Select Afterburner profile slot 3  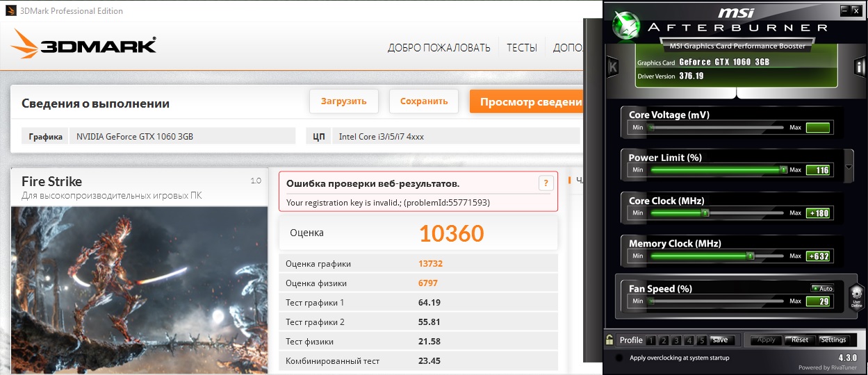[x=676, y=340]
